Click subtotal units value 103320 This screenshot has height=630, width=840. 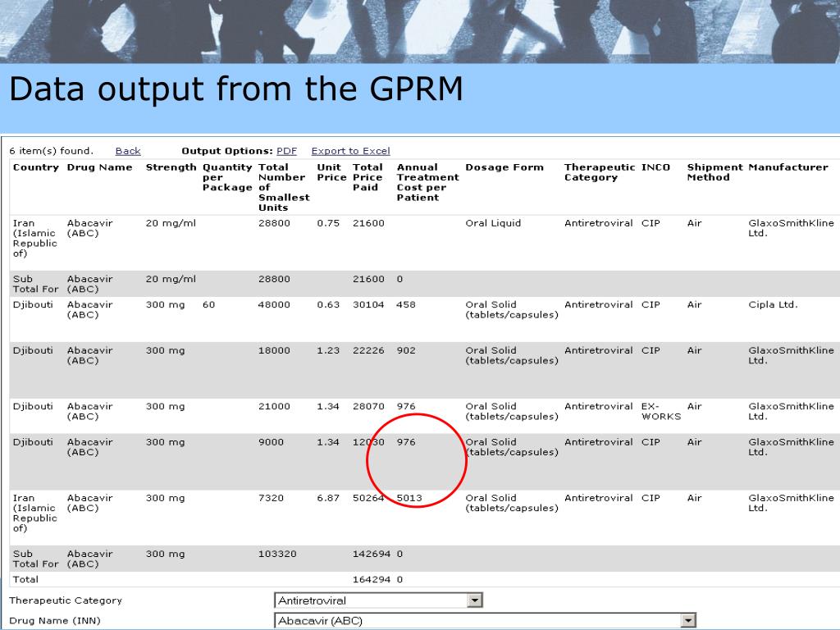(x=277, y=554)
